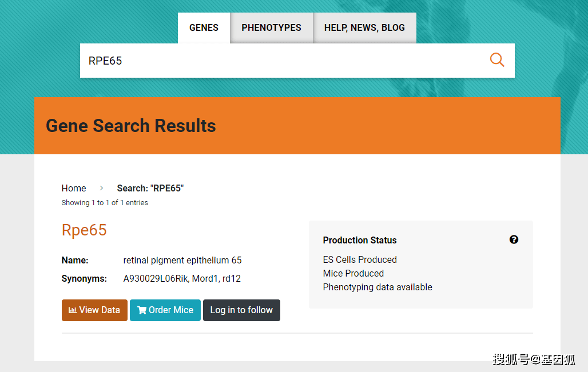The height and width of the screenshot is (372, 588).
Task: Open the Rpe65 gene result link
Action: [x=84, y=230]
